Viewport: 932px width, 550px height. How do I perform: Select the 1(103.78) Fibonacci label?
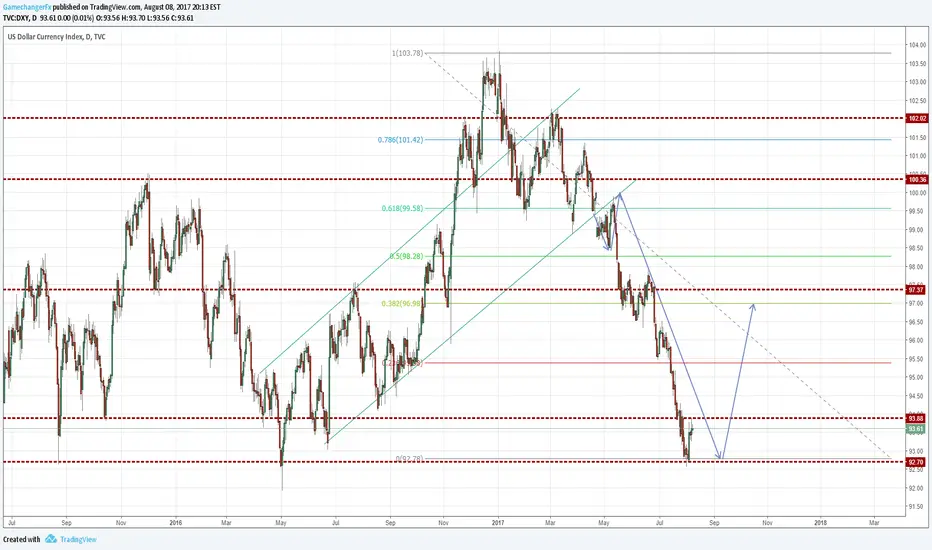click(x=407, y=53)
